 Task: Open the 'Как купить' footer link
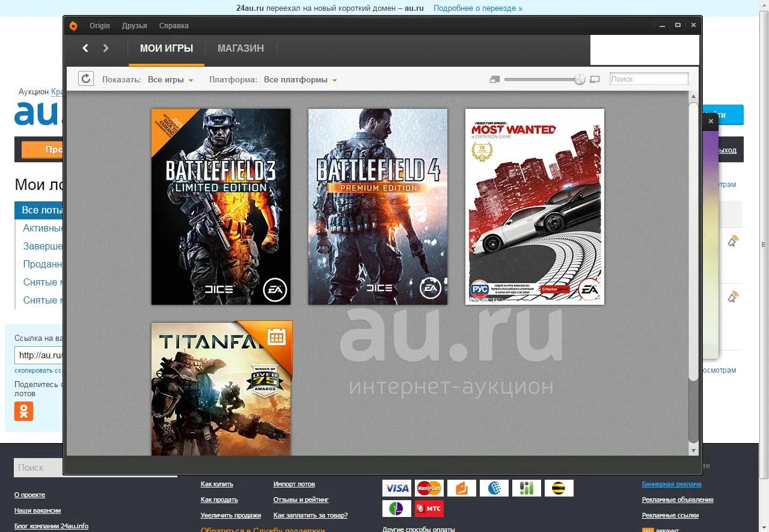(217, 484)
